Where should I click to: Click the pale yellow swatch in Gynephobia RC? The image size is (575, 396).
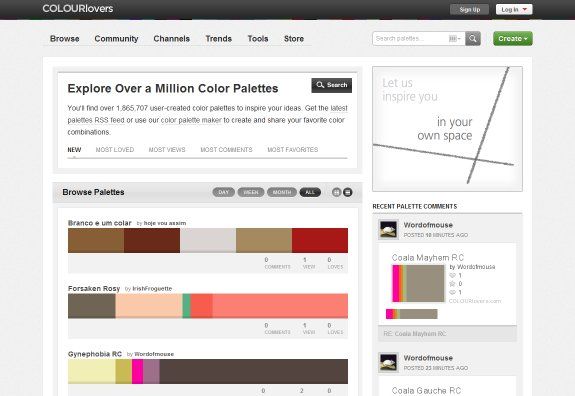(x=92, y=371)
